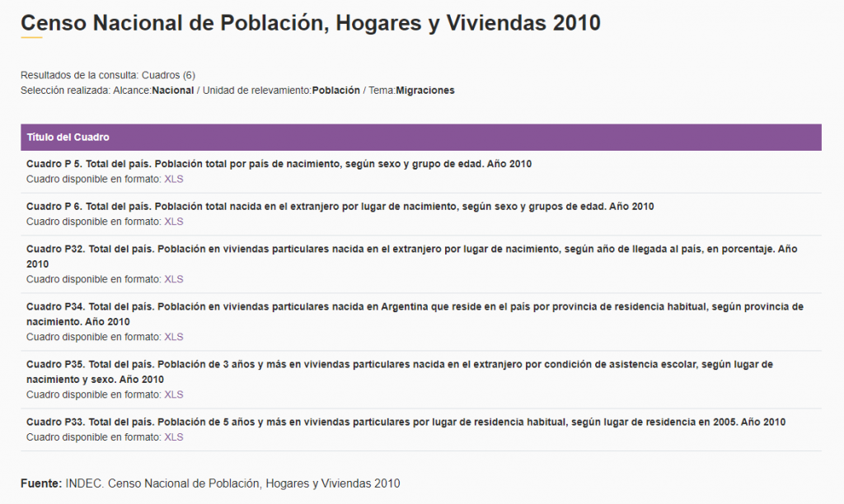Open the XLS link for Cuadro P 6
Image resolution: width=844 pixels, height=504 pixels.
pyautogui.click(x=173, y=222)
